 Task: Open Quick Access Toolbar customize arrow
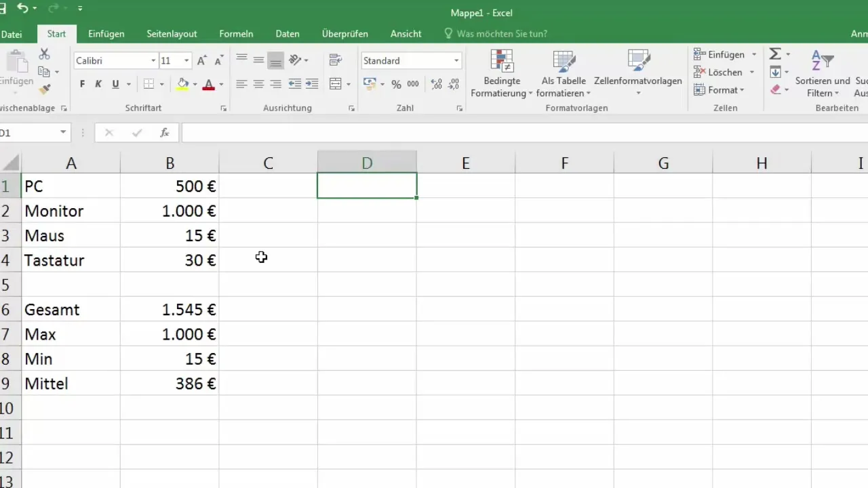pyautogui.click(x=80, y=9)
